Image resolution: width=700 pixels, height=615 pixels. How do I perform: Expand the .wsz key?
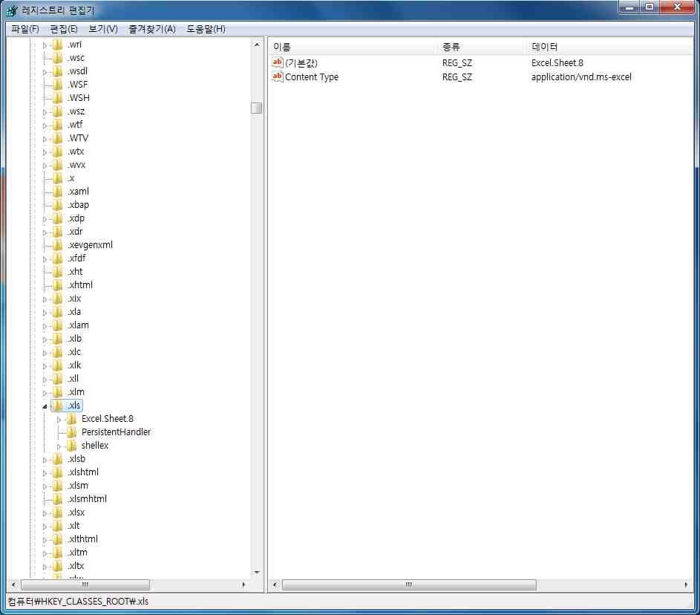[x=45, y=113]
